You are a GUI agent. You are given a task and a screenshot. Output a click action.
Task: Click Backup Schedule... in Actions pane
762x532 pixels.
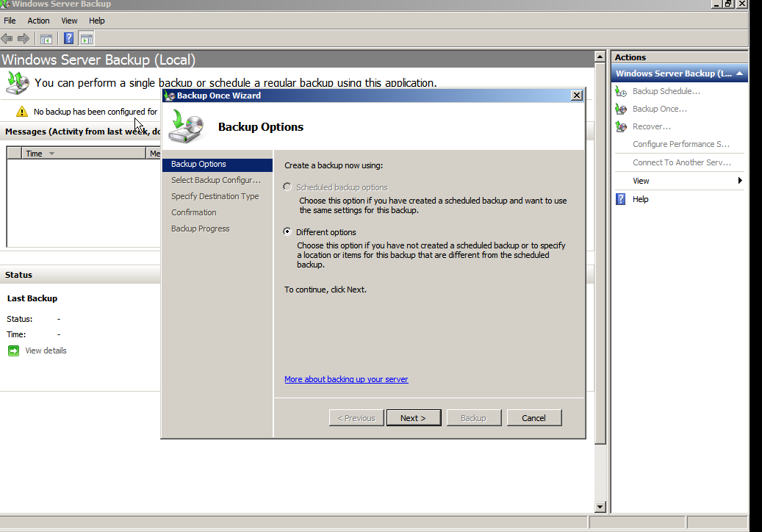click(666, 91)
